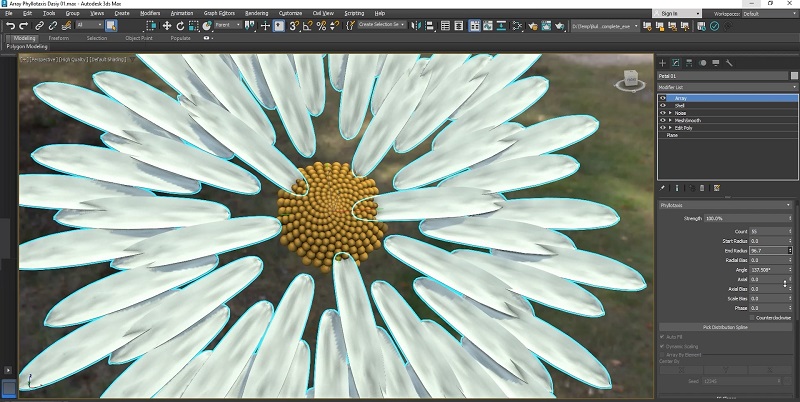Click the ViewCube in the viewport

pos(630,79)
